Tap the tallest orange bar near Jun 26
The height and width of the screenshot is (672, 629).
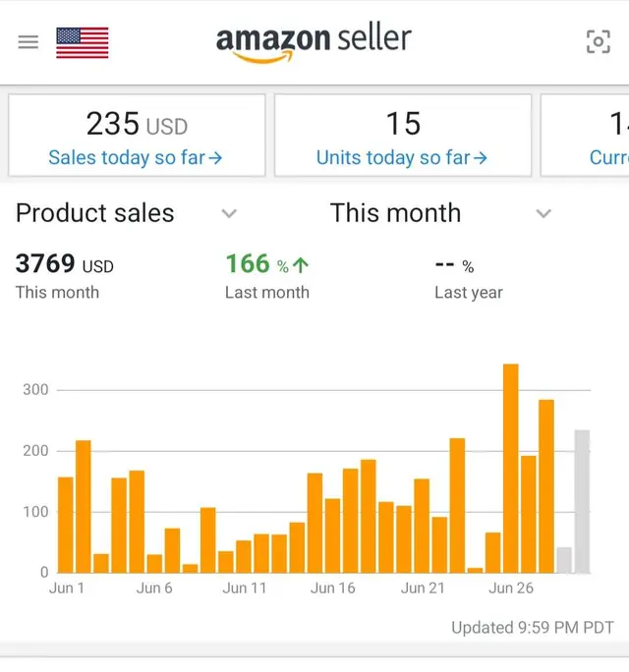pos(511,469)
